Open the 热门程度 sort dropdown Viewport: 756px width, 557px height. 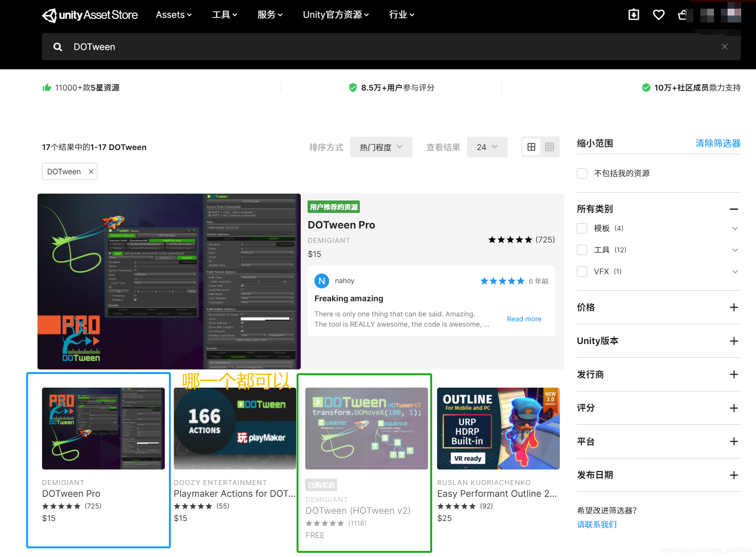381,147
